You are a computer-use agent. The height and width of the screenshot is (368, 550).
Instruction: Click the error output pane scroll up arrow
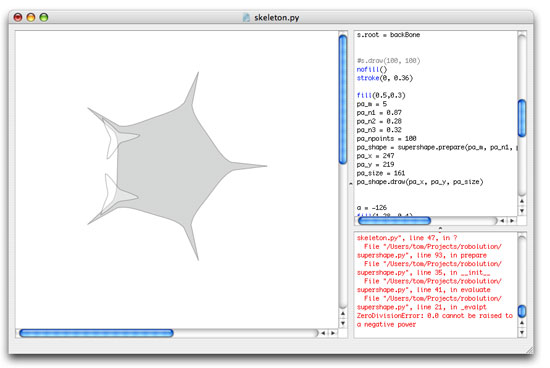point(522,323)
